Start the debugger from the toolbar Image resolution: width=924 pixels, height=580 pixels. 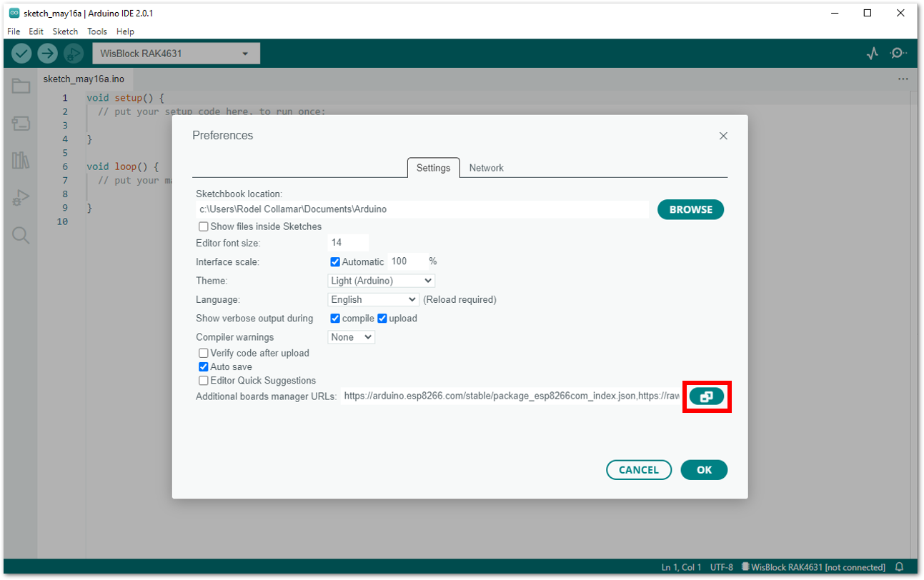click(x=74, y=54)
